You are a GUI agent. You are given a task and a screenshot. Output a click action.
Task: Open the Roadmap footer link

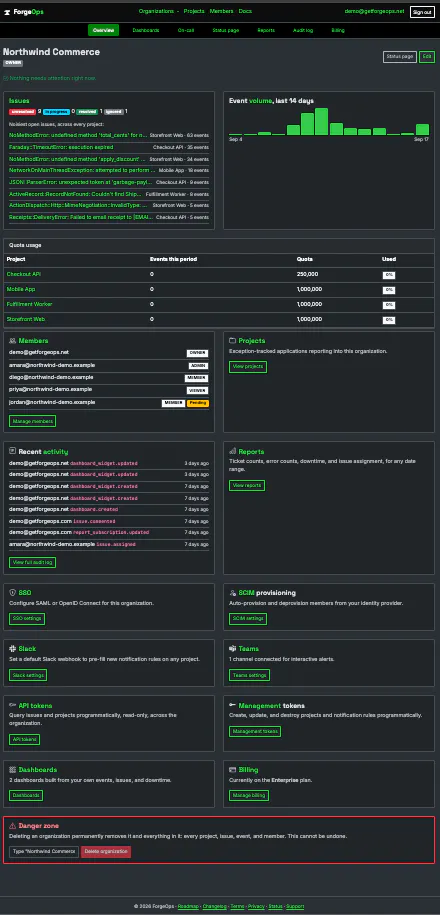pos(188,906)
